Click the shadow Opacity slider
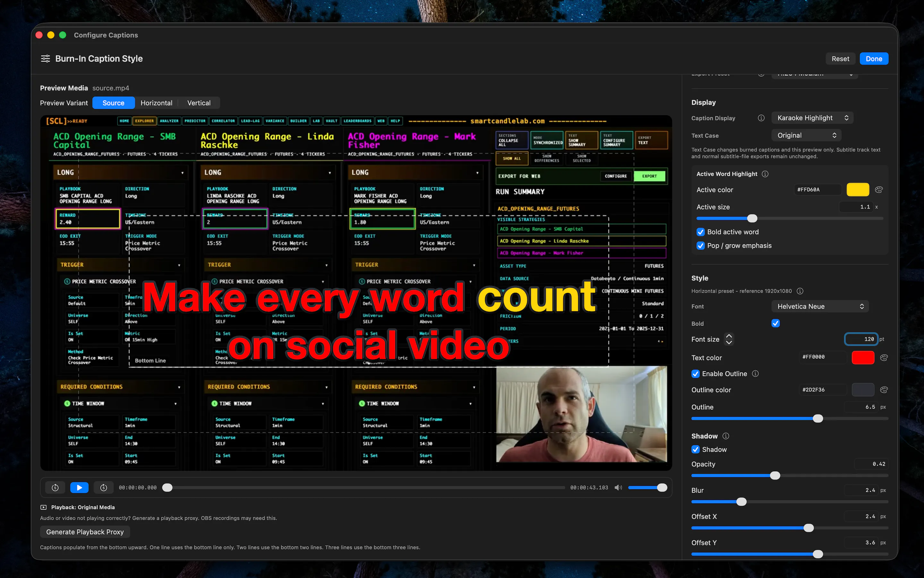The height and width of the screenshot is (578, 924). (x=790, y=476)
